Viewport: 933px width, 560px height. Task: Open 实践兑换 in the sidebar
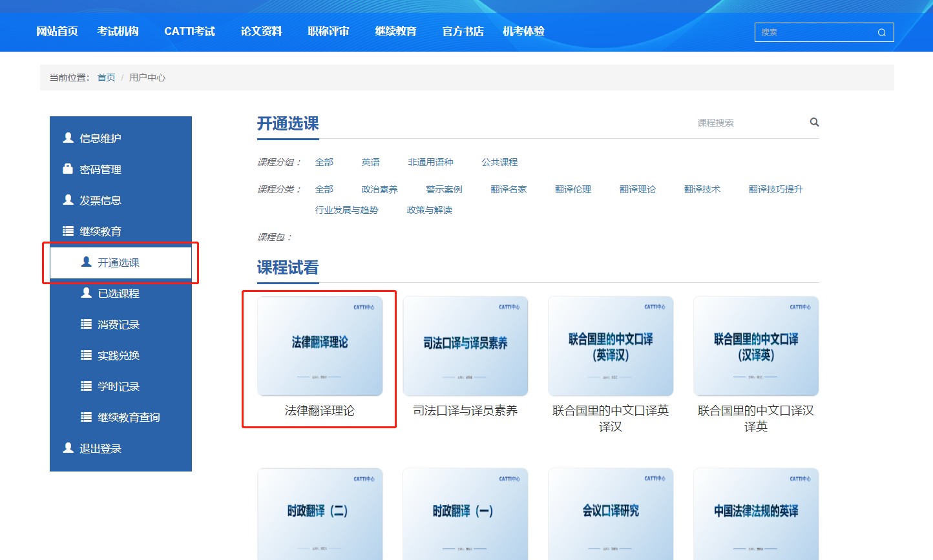point(118,355)
